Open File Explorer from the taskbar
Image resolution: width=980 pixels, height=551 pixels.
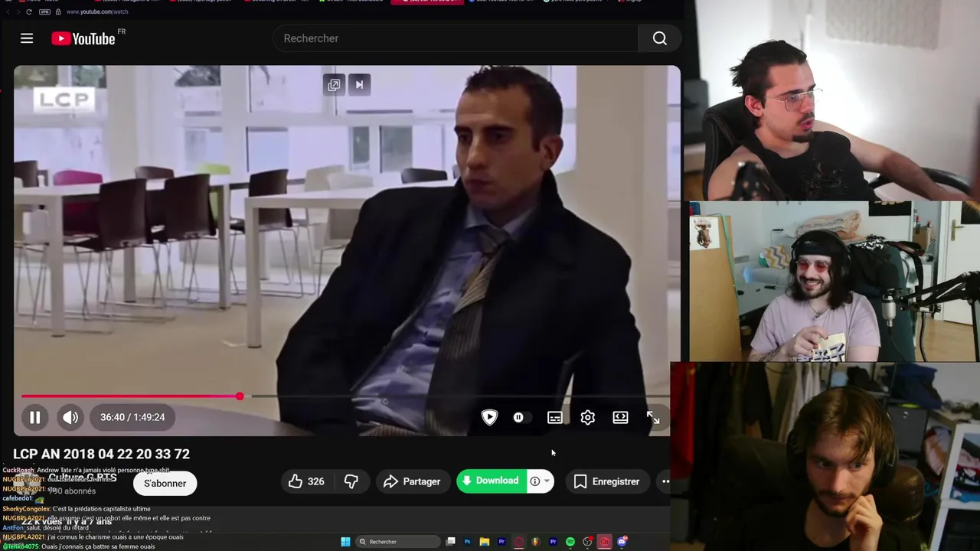[x=485, y=542]
